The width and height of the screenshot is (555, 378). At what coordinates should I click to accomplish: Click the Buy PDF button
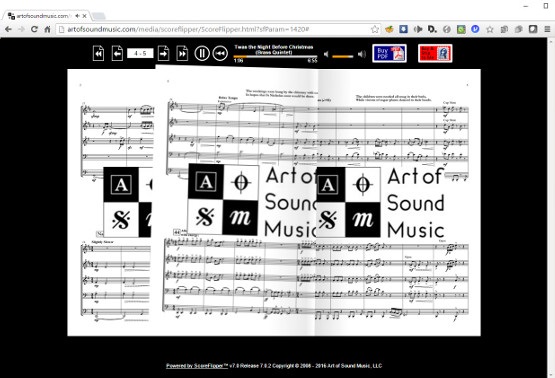click(x=389, y=53)
